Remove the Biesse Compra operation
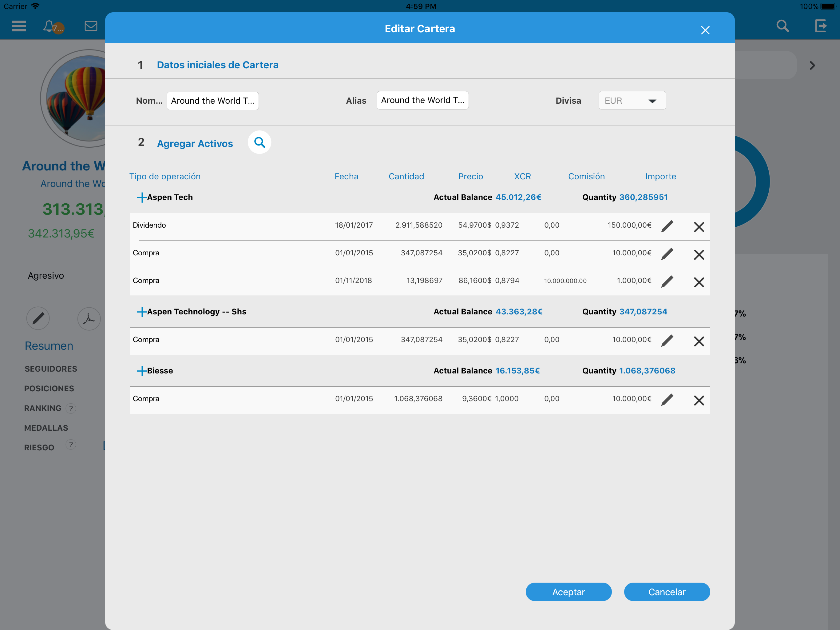 [x=699, y=400]
